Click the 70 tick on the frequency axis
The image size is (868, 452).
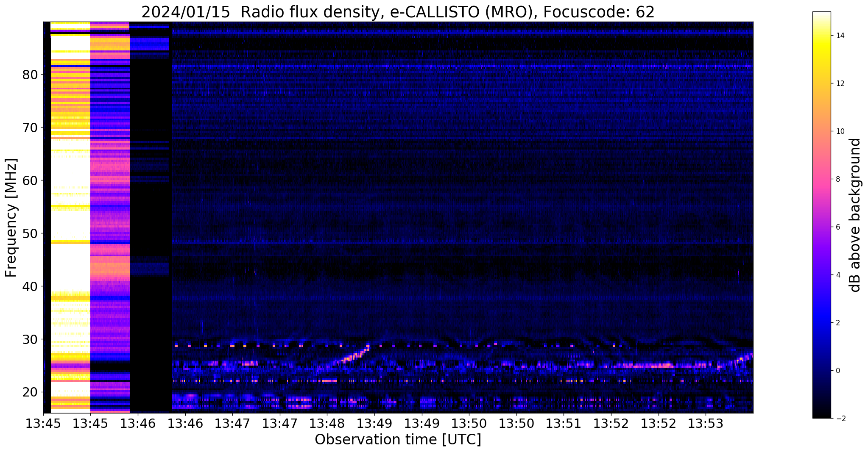pyautogui.click(x=30, y=128)
